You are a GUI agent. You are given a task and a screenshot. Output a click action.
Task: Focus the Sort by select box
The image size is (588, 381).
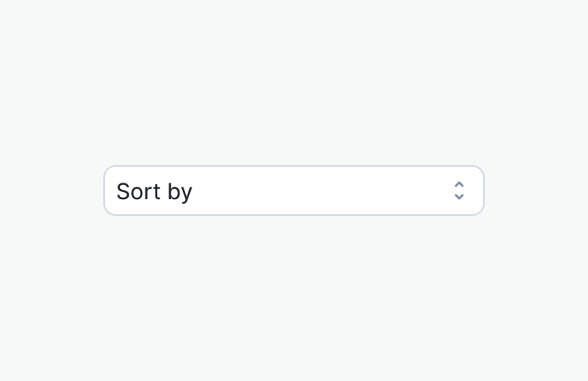[293, 190]
